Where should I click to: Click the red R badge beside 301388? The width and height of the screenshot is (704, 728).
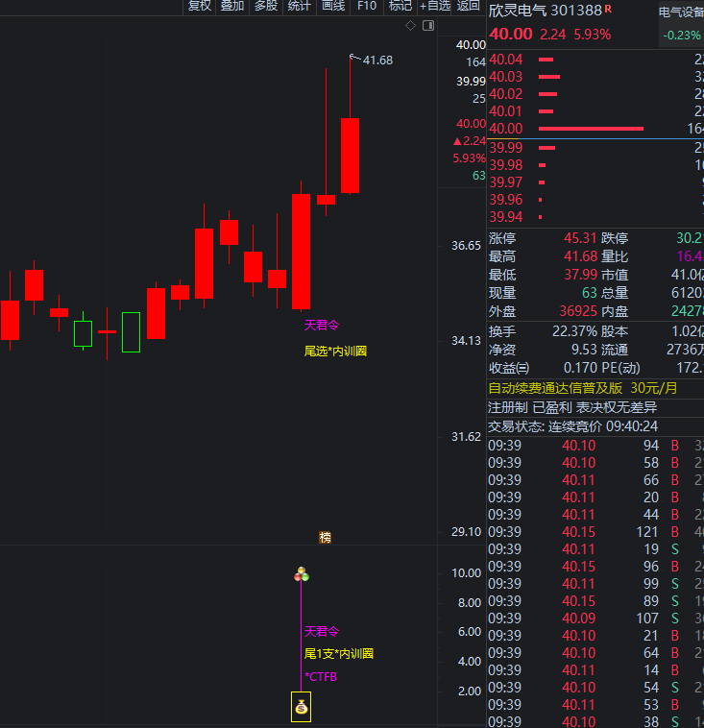tap(608, 10)
